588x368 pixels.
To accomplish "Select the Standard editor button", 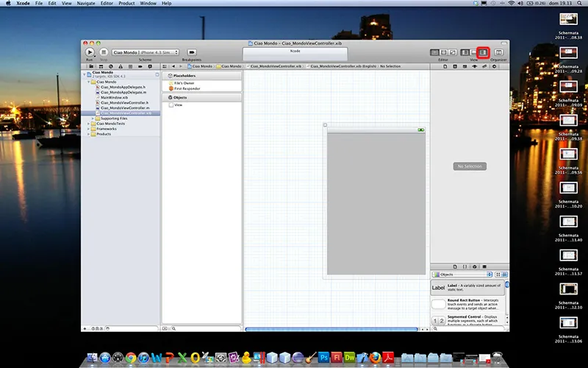I will (x=434, y=52).
